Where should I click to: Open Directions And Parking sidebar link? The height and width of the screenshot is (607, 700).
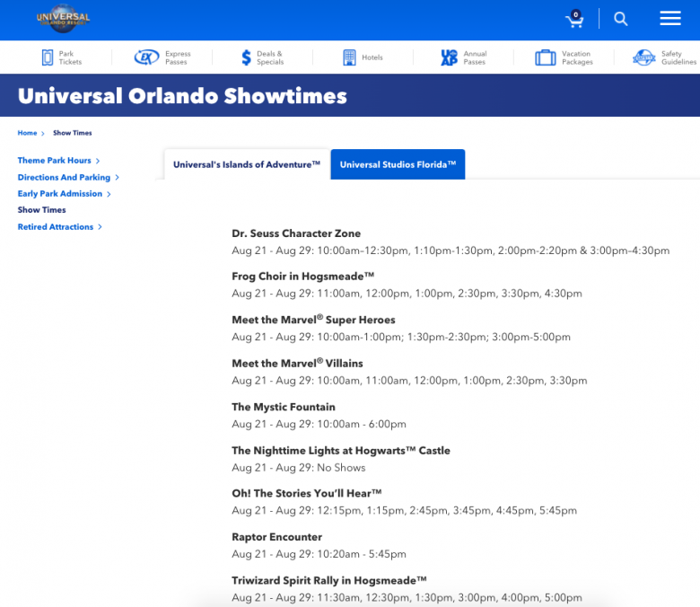click(64, 177)
